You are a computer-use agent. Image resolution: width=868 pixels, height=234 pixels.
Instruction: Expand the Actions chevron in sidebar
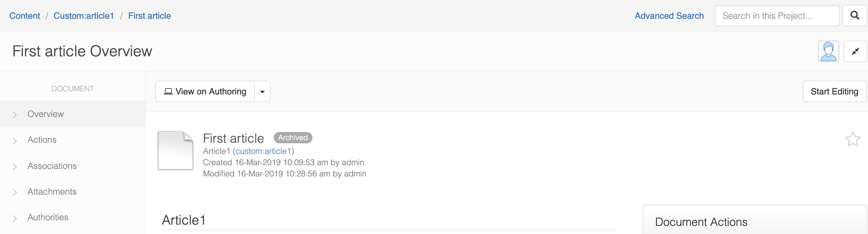tap(15, 141)
